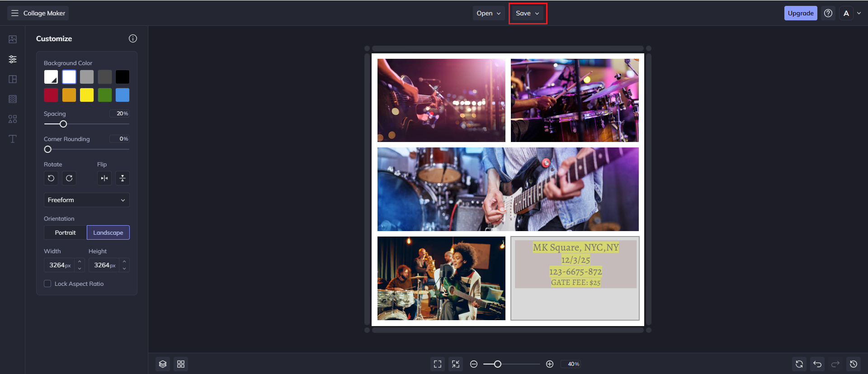The height and width of the screenshot is (374, 868).
Task: Select the drummer photo in collage
Action: (575, 100)
